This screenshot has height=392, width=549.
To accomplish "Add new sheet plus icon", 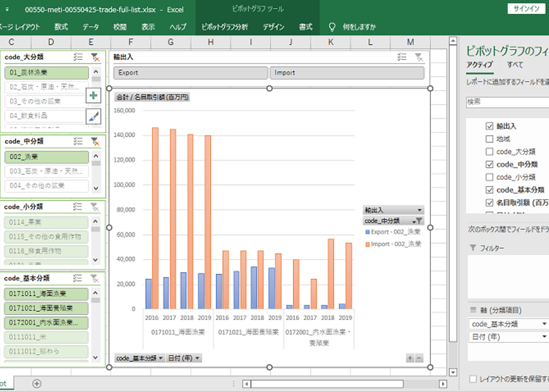I will [37, 384].
